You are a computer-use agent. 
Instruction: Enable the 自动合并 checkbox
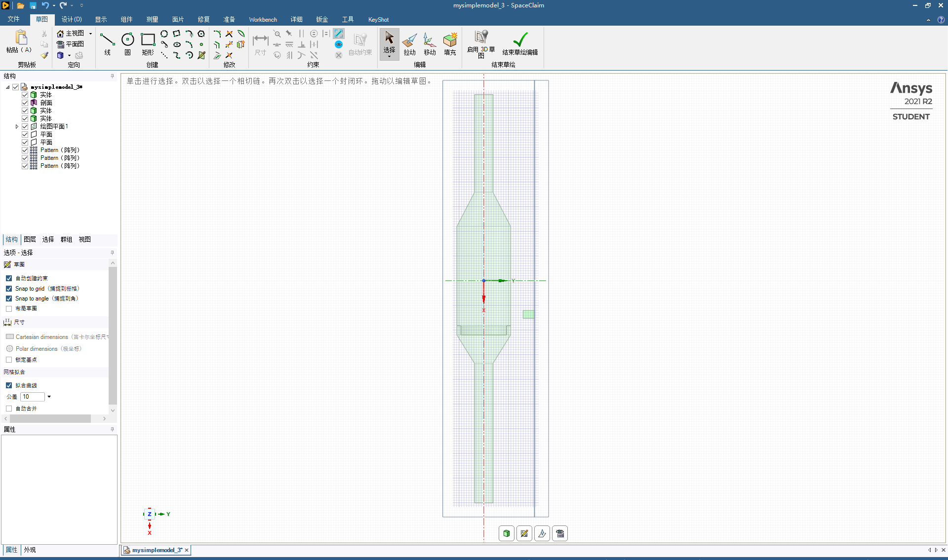point(9,409)
